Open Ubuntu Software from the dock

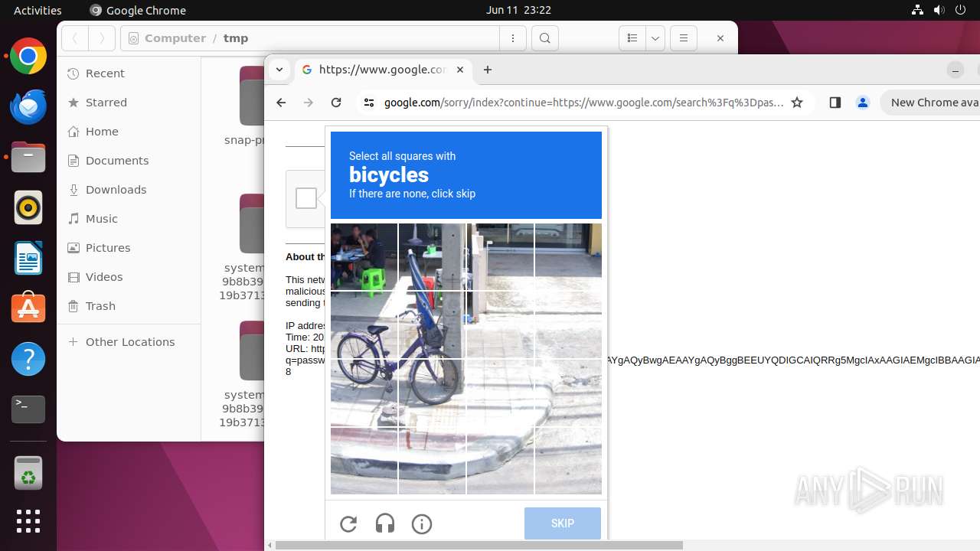point(28,308)
